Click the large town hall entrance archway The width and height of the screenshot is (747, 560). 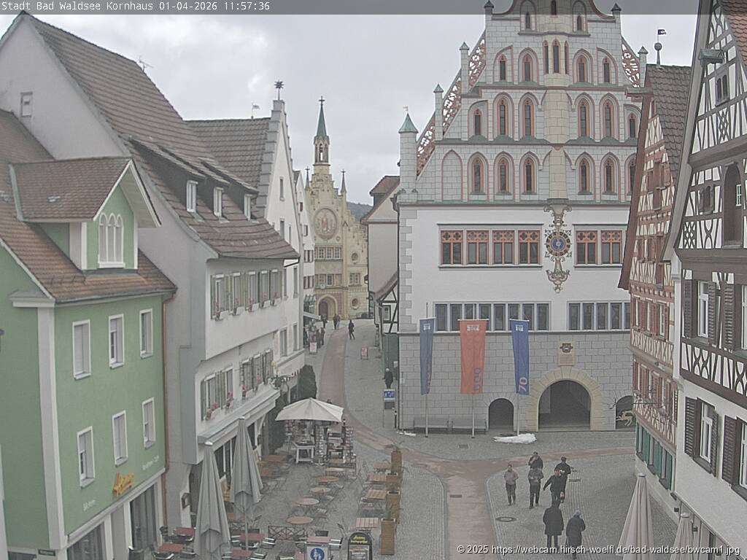tap(564, 405)
